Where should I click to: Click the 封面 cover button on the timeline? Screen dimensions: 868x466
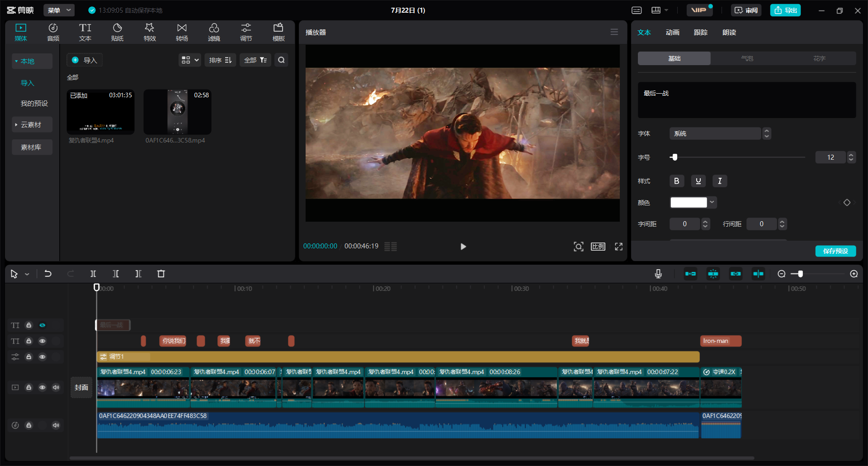(81, 387)
